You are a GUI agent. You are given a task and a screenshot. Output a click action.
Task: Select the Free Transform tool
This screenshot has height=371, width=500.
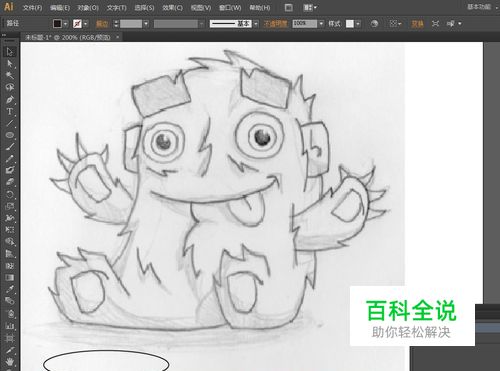click(10, 230)
